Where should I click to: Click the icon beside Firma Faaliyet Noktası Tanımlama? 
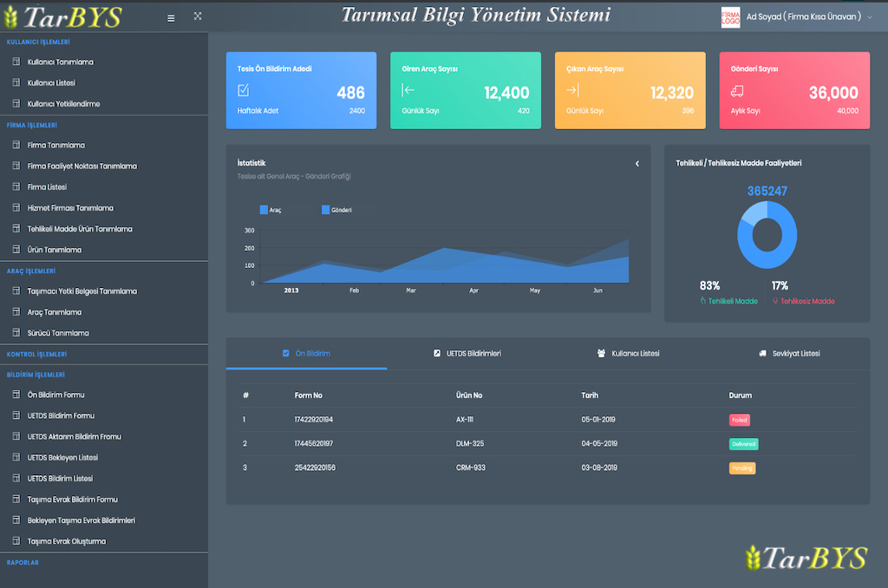coord(16,166)
